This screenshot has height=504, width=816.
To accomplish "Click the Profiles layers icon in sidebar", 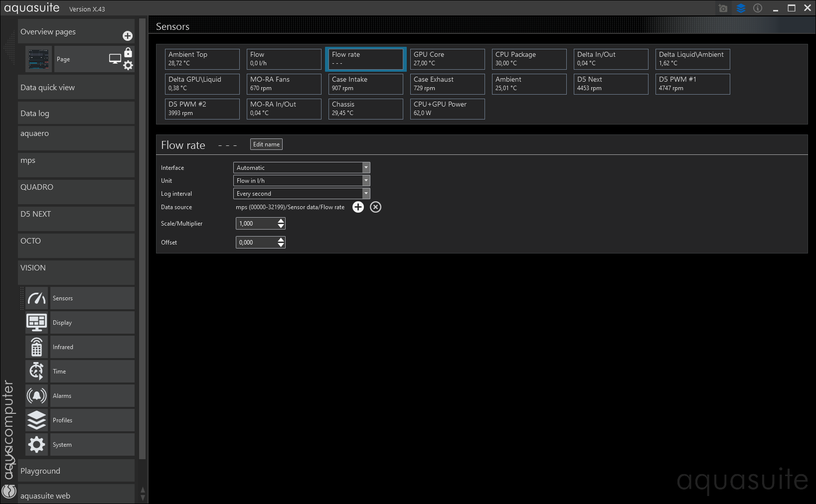I will point(37,420).
